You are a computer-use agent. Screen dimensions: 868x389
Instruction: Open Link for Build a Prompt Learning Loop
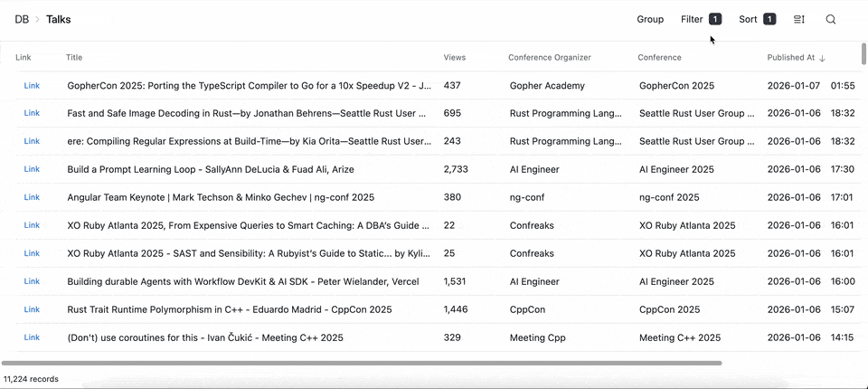32,168
